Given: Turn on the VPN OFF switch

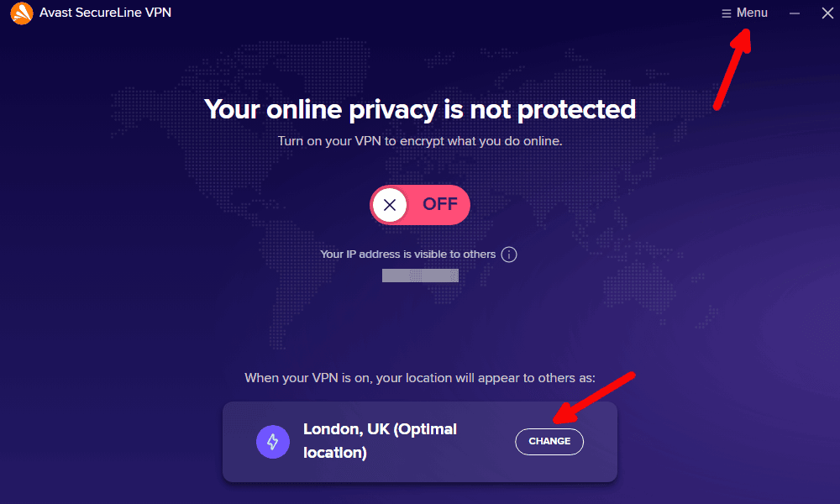Looking at the screenshot, I should (x=419, y=205).
